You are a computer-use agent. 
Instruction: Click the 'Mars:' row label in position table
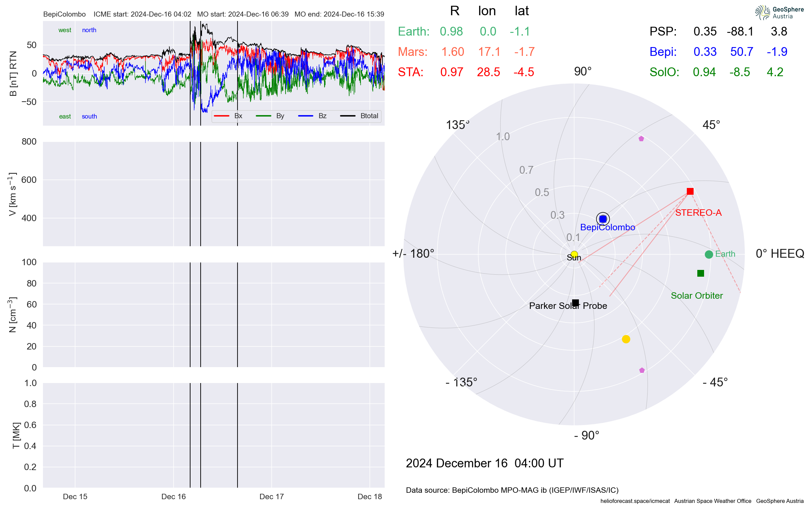click(x=412, y=52)
